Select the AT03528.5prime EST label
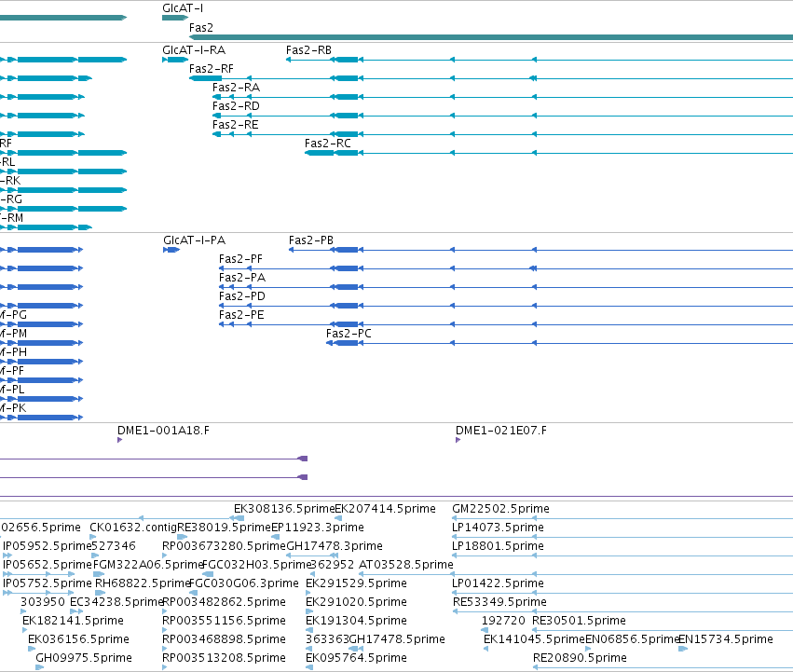Screen dimensions: 793x672 tap(406, 565)
